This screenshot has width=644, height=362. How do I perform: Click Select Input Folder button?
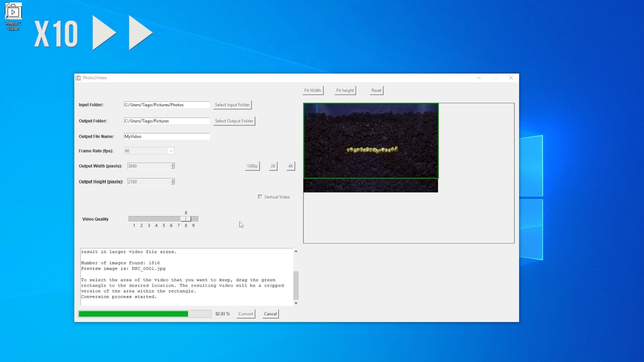pos(232,105)
